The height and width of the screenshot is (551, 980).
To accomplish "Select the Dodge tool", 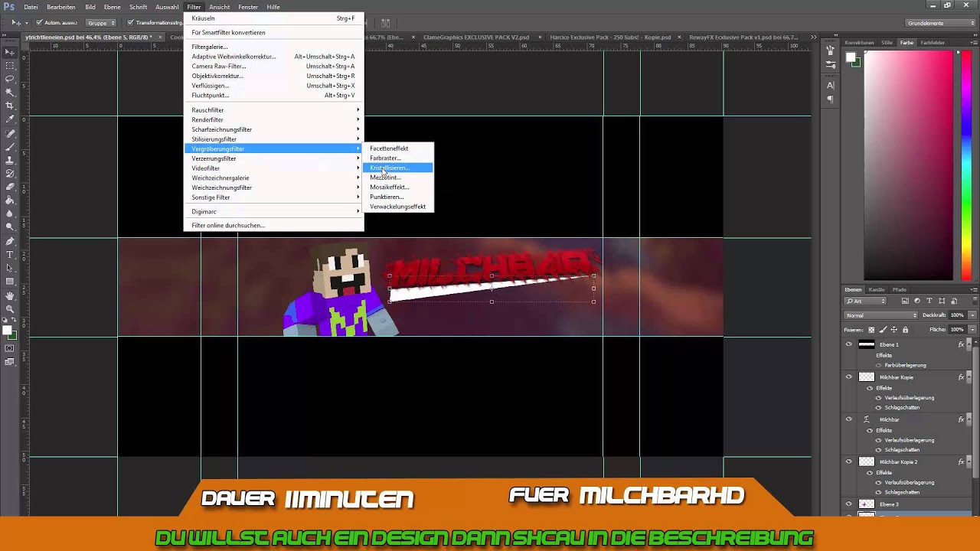I will [9, 227].
